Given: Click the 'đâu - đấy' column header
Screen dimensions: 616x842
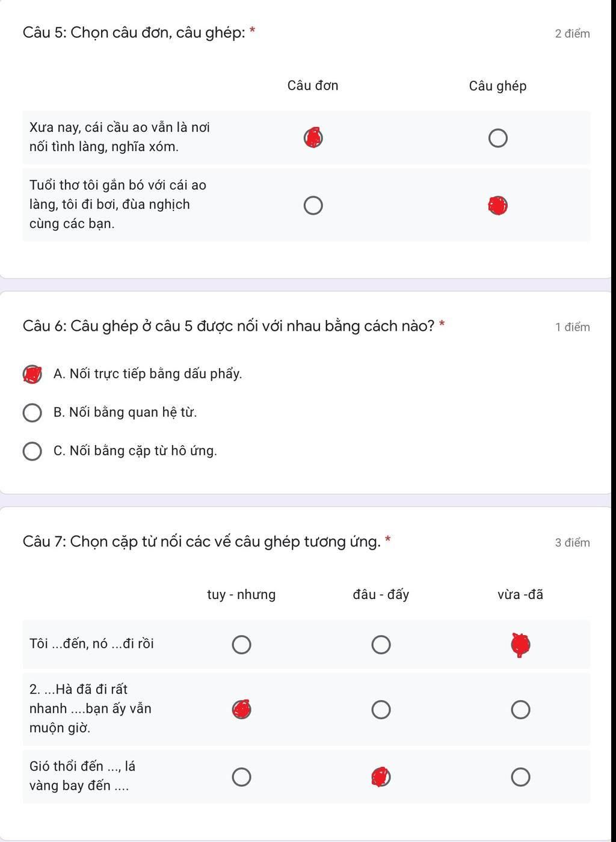Looking at the screenshot, I should [381, 595].
